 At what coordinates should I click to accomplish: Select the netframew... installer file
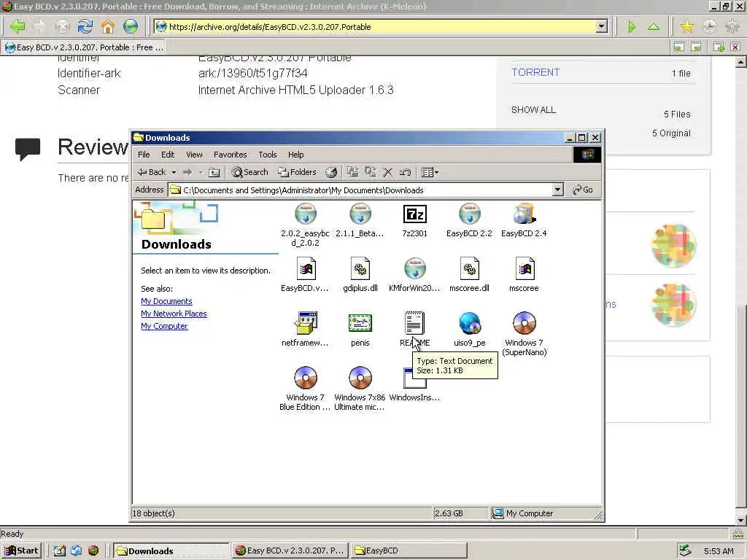[306, 330]
